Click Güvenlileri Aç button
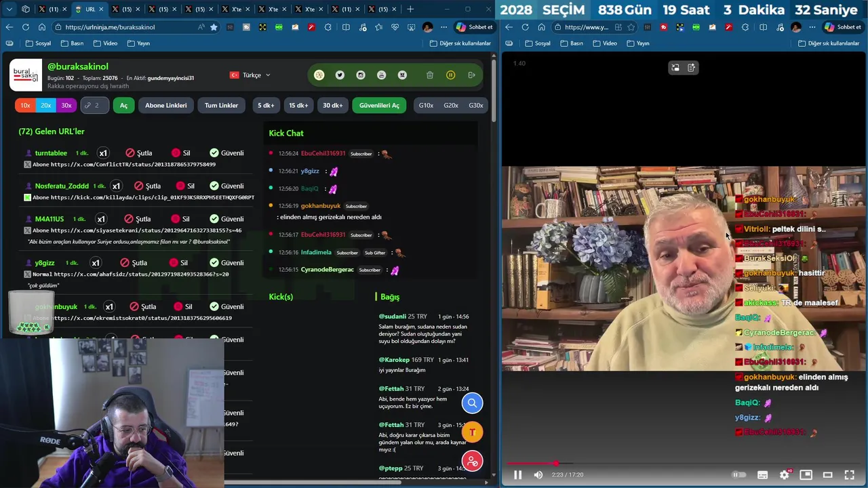The height and width of the screenshot is (488, 868). point(379,106)
